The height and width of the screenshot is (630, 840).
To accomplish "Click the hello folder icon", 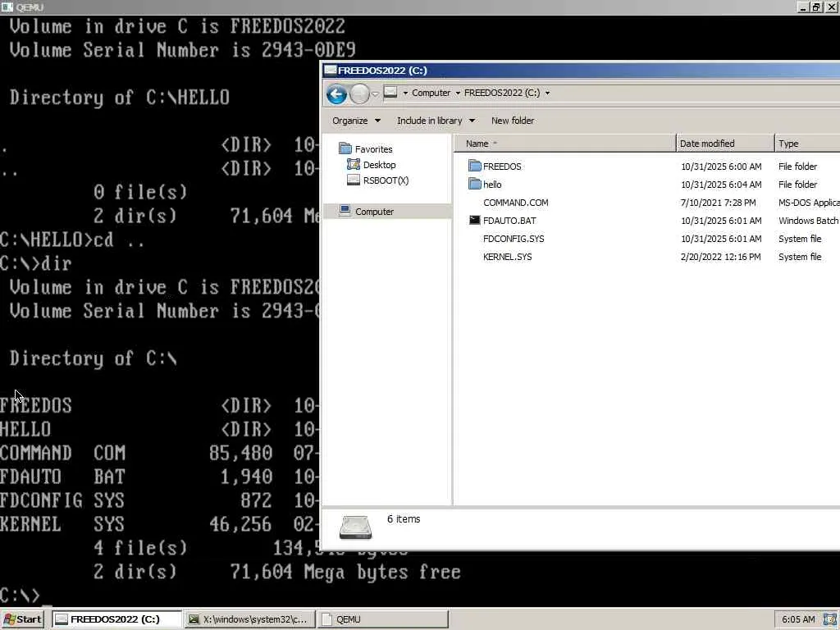I will coord(475,184).
